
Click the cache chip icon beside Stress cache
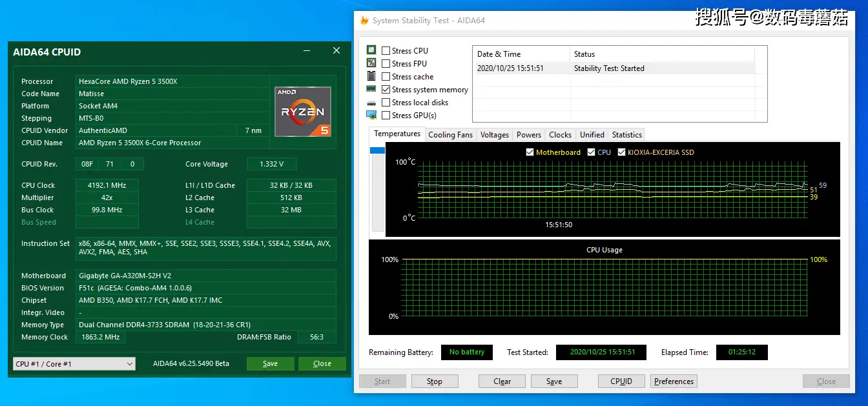pyautogui.click(x=371, y=76)
